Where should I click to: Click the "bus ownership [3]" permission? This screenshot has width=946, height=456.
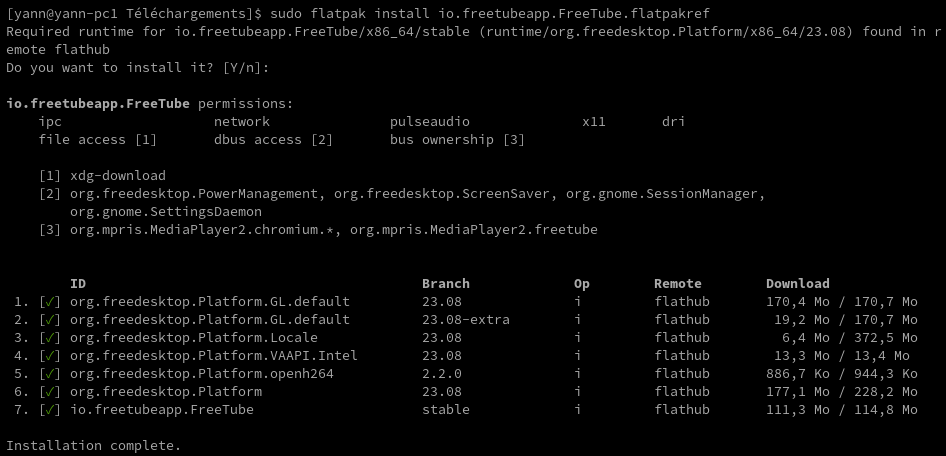pyautogui.click(x=457, y=140)
